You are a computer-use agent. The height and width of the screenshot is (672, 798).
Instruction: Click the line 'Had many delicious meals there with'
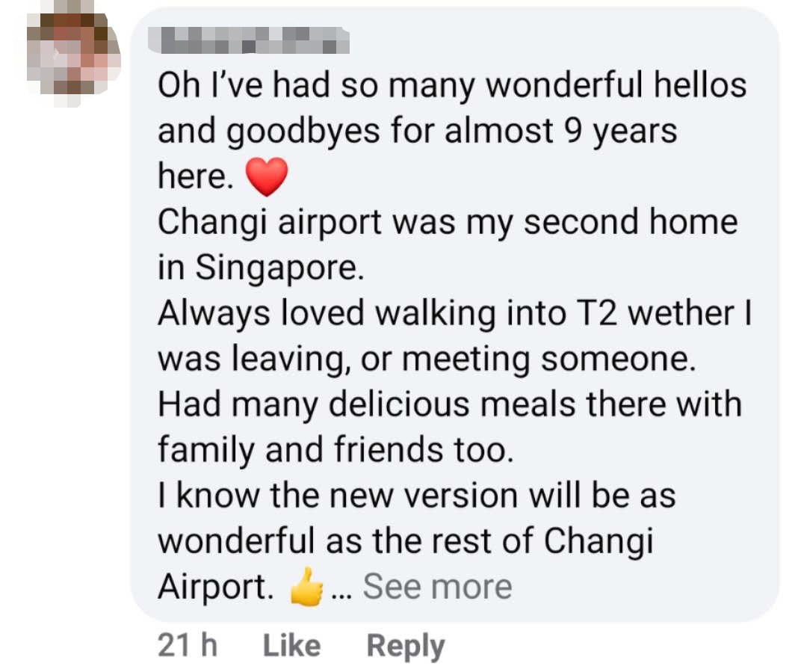449,404
